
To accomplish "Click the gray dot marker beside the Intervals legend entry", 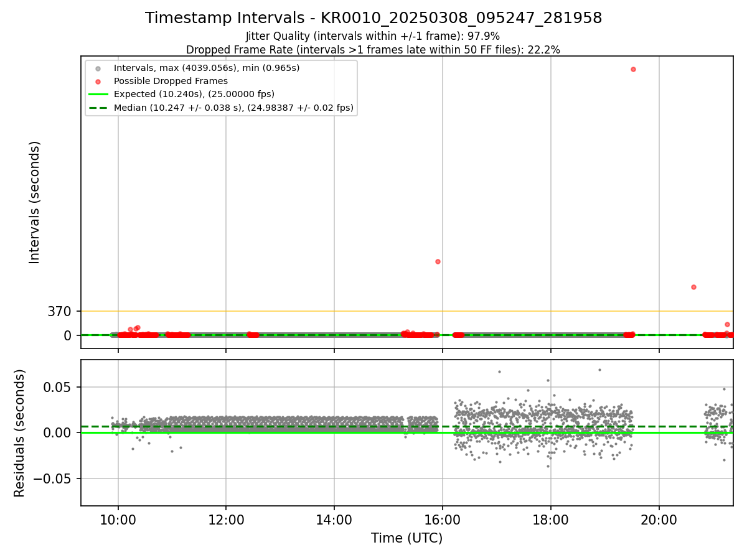I will tap(98, 68).
